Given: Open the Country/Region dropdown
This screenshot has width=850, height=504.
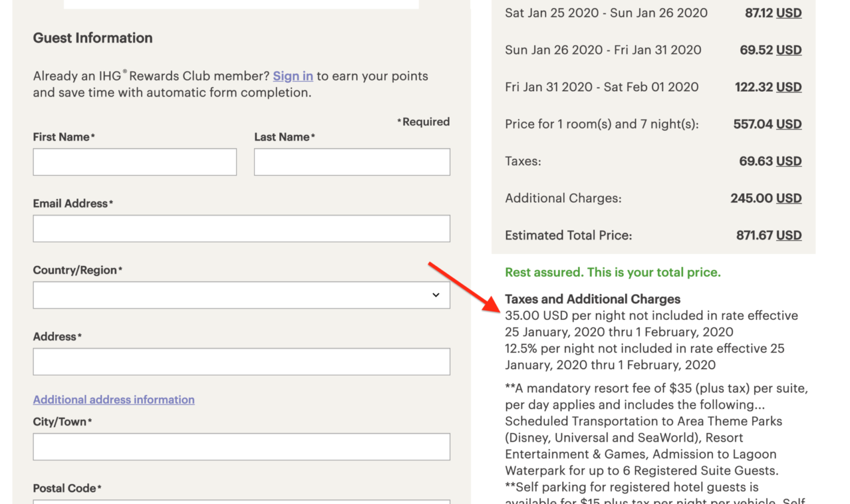Looking at the screenshot, I should click(x=241, y=295).
